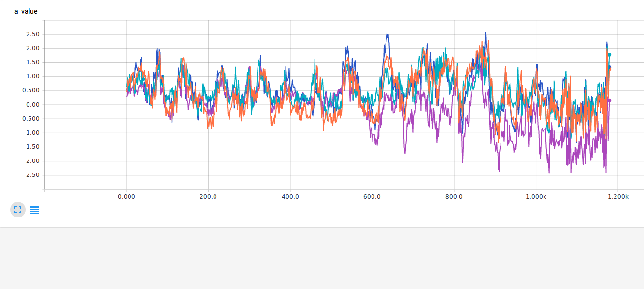Click the purple line's endpoint dot
Image resolution: width=644 pixels, height=289 pixels.
click(x=610, y=101)
